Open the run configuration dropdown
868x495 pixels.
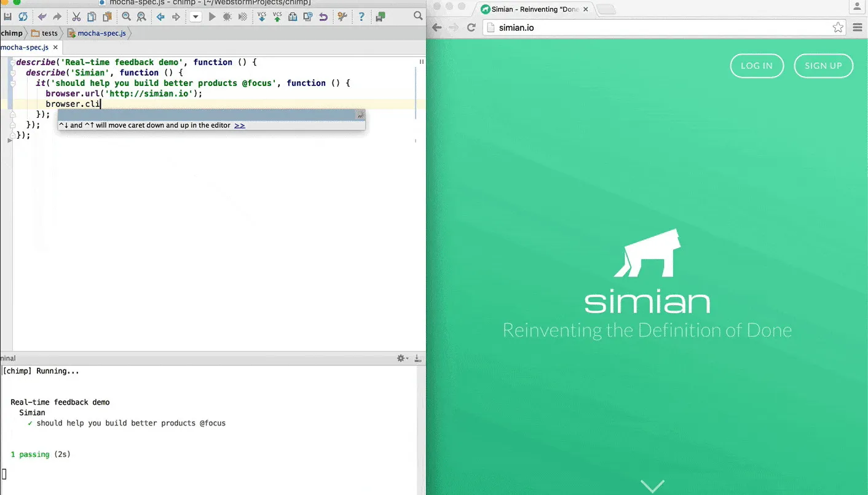tap(195, 17)
